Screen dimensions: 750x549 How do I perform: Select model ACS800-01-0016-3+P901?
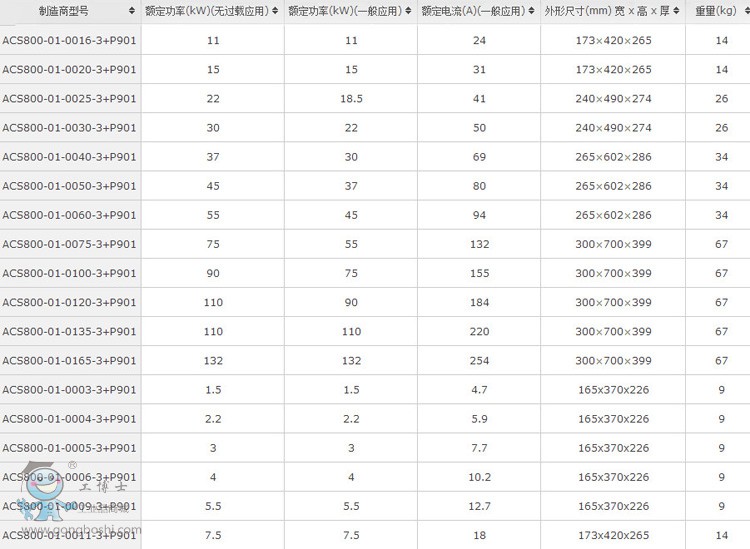tap(69, 41)
